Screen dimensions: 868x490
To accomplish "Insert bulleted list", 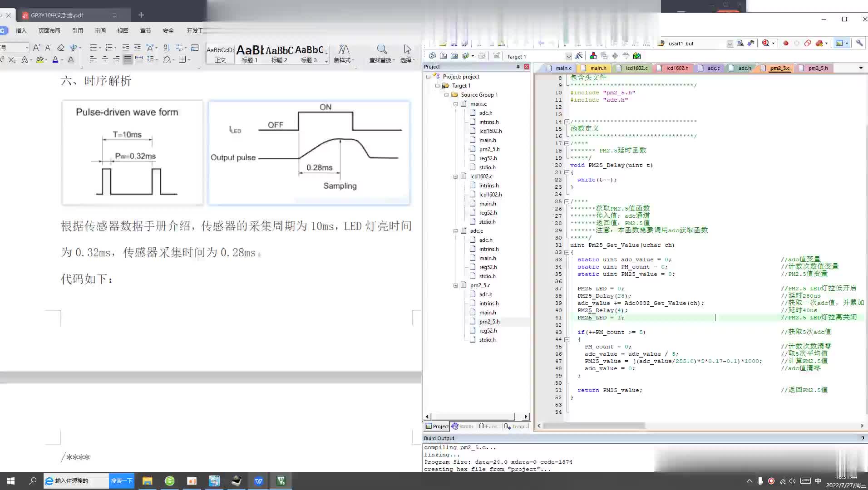I will pyautogui.click(x=94, y=48).
